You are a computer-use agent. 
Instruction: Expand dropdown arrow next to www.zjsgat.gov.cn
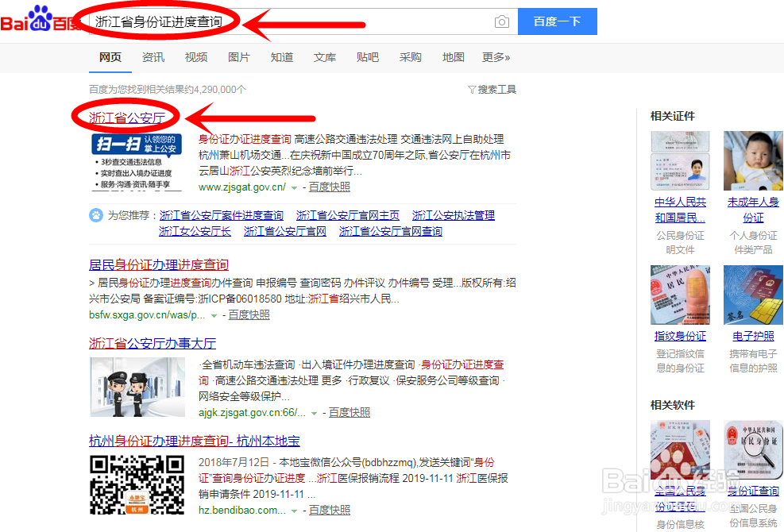(295, 188)
